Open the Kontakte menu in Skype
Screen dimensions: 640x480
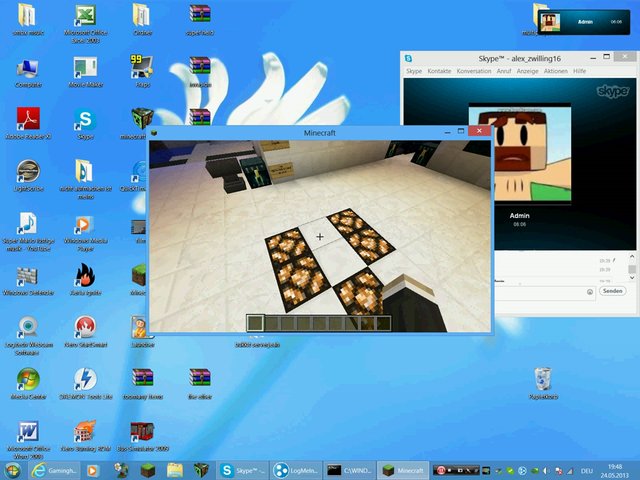(x=439, y=71)
